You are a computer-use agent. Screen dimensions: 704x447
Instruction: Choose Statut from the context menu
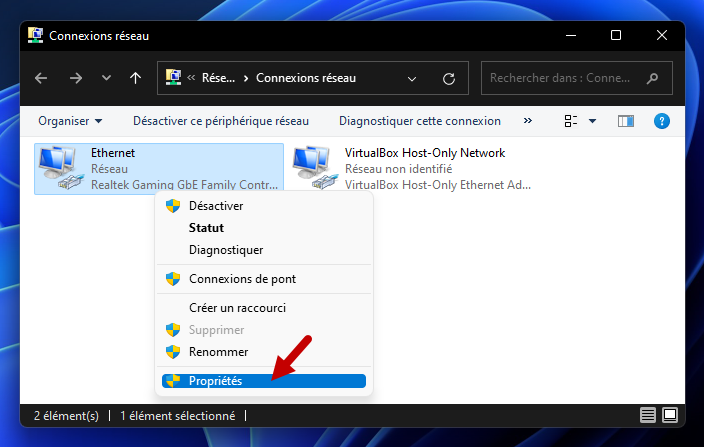tap(264, 228)
